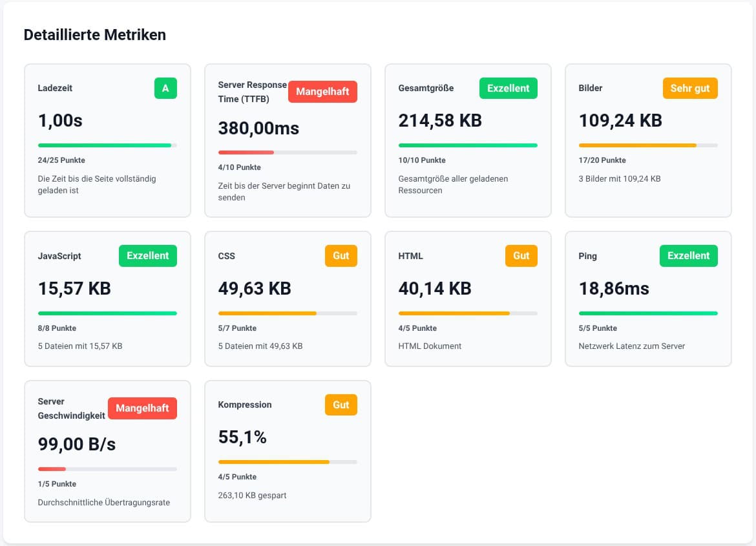Click the Mangelhaft badge on Server Geschwindigkeit
Viewport: 756px width, 546px height.
tap(142, 408)
